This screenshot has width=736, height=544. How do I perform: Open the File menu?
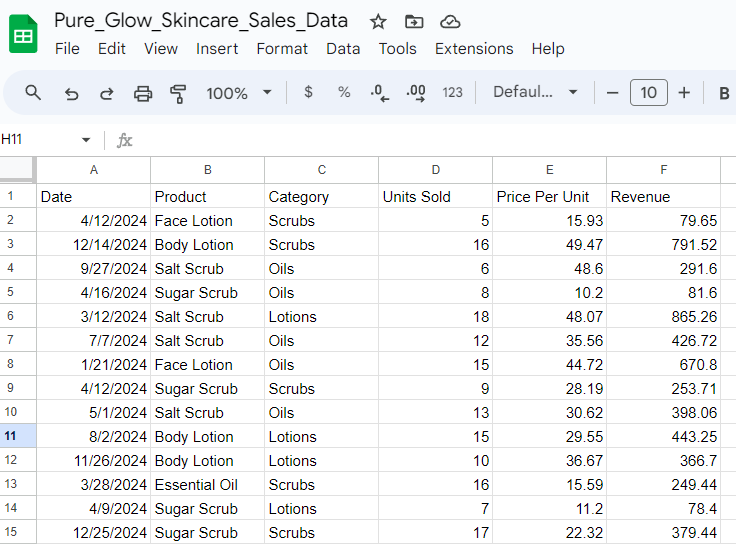[x=67, y=49]
